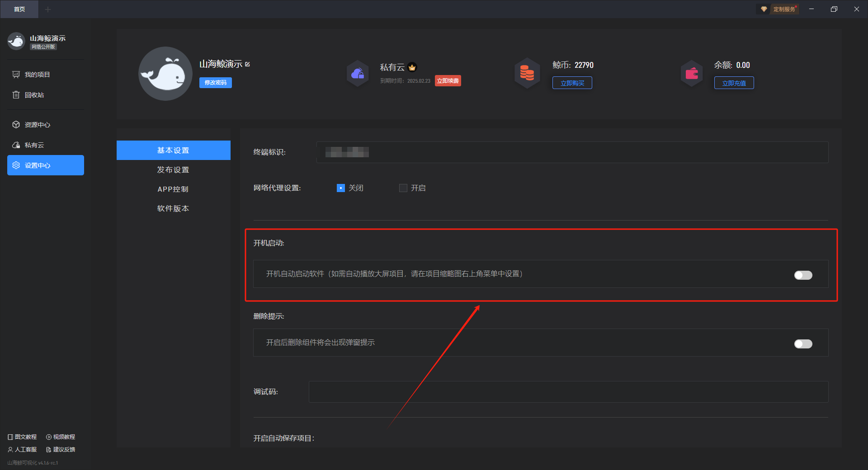This screenshot has height=470, width=868.
Task: Open 资源中心 in the sidebar
Action: pos(37,125)
